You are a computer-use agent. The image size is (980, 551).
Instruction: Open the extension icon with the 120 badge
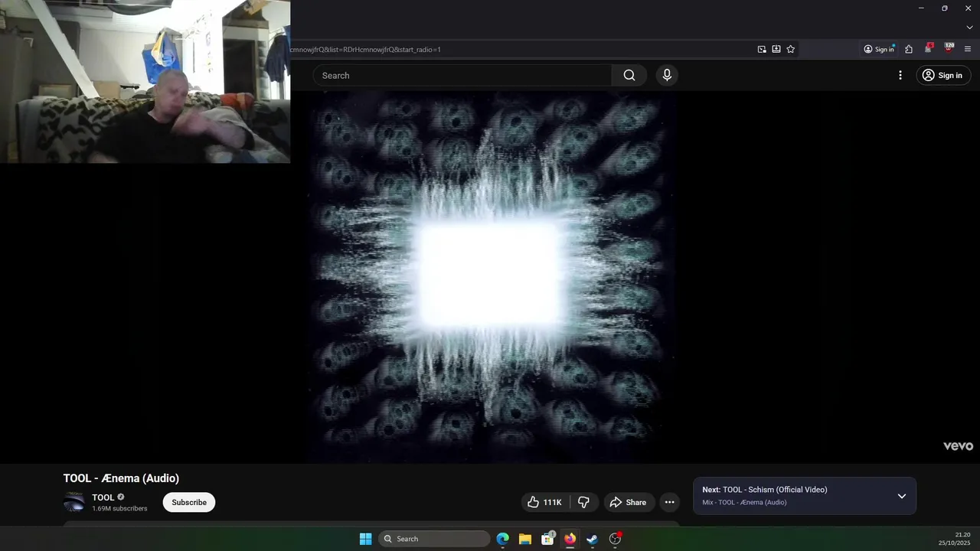pyautogui.click(x=949, y=47)
